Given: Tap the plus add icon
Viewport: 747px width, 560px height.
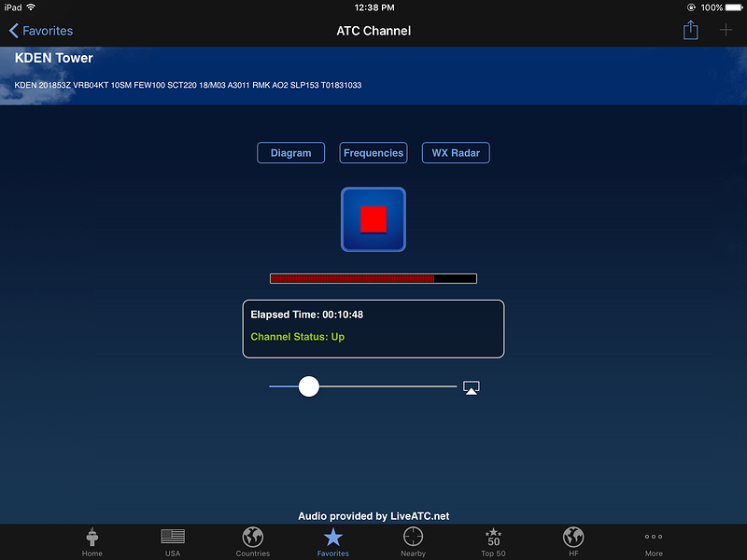Looking at the screenshot, I should click(x=726, y=31).
